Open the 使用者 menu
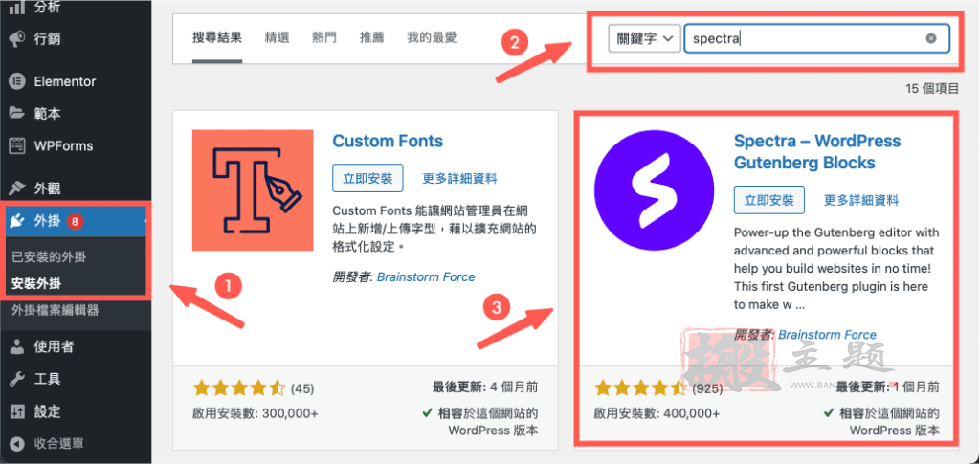980x464 pixels. [54, 346]
